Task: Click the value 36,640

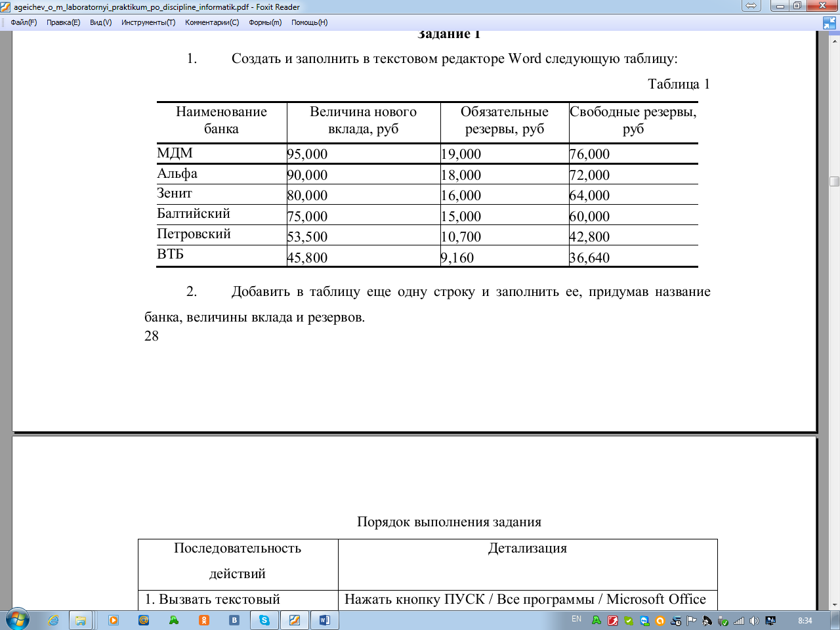Action: (589, 258)
